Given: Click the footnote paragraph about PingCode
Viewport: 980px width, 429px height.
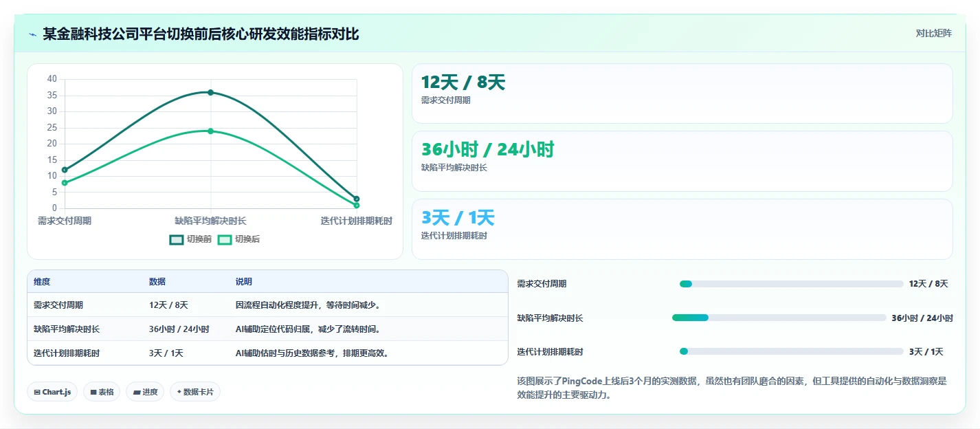Looking at the screenshot, I should point(733,388).
